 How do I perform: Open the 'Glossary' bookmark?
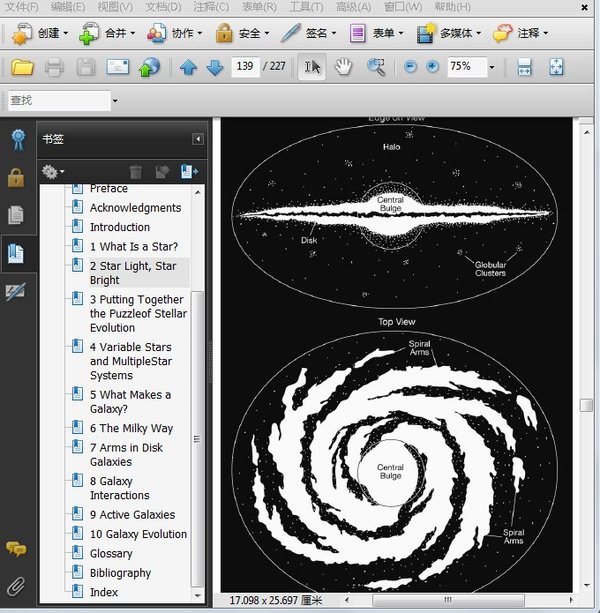tap(111, 553)
